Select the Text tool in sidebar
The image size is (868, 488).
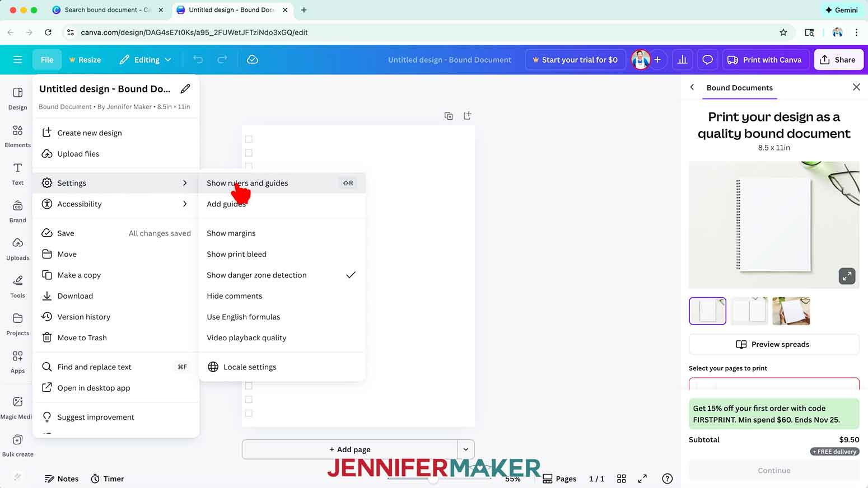17,173
